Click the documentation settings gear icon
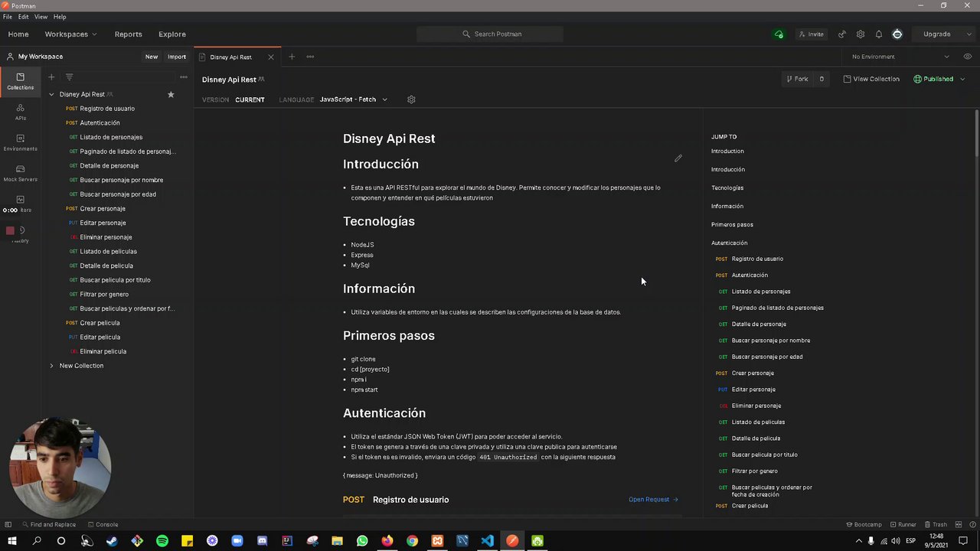 pos(411,99)
